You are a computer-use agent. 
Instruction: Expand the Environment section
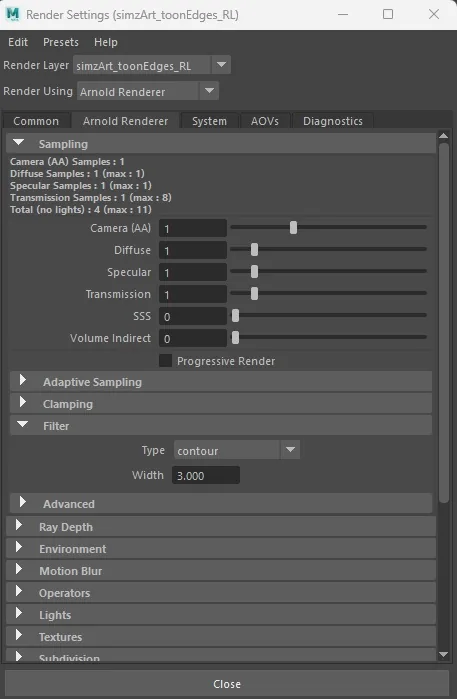point(221,548)
